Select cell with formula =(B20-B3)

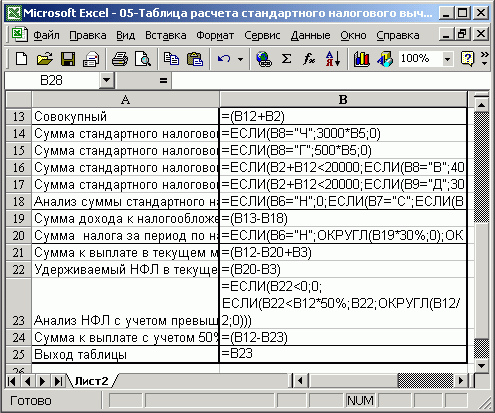[x=343, y=269]
